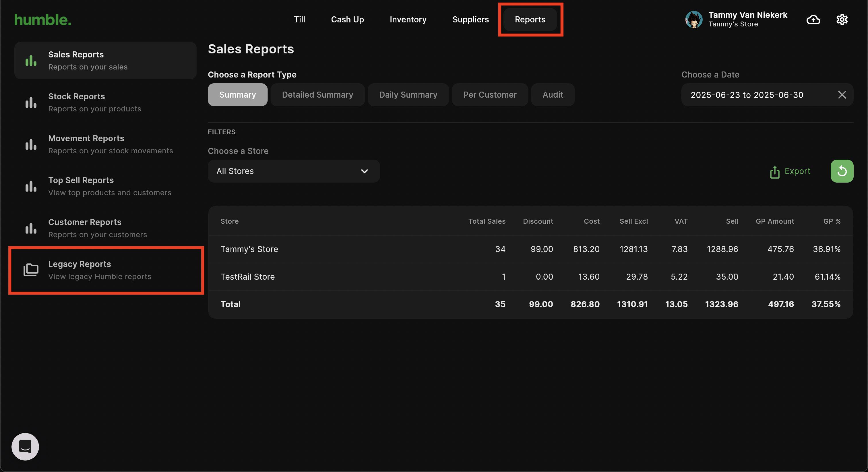Open the date range picker field
Viewport: 868px width, 472px height.
[x=767, y=95]
